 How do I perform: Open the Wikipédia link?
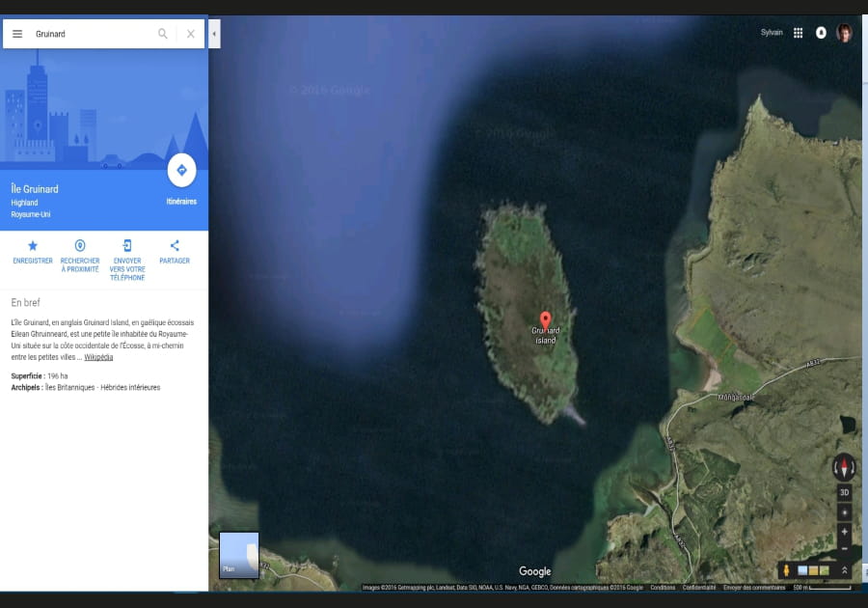pyautogui.click(x=98, y=357)
